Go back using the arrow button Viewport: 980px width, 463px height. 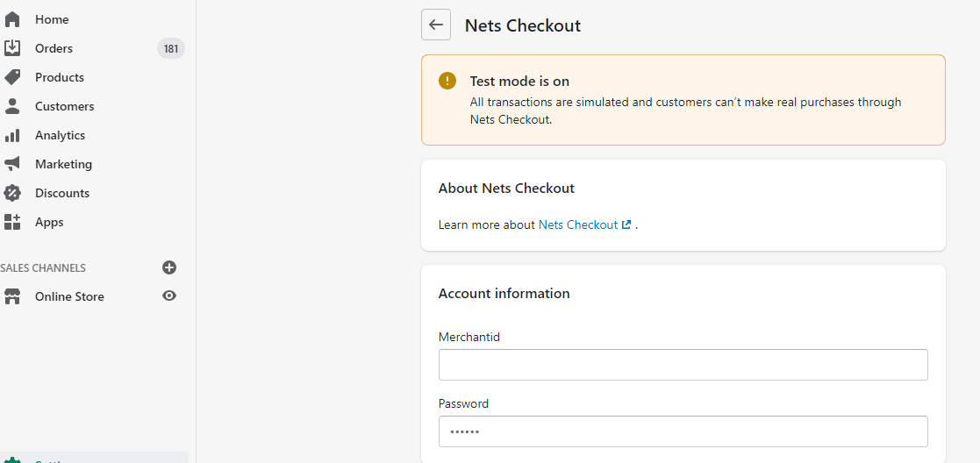coord(436,25)
